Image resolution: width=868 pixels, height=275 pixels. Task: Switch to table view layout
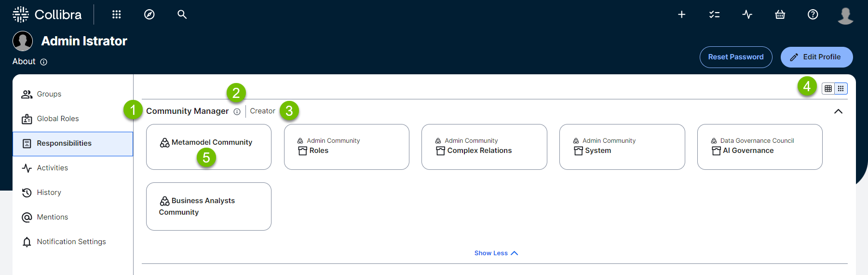point(828,88)
